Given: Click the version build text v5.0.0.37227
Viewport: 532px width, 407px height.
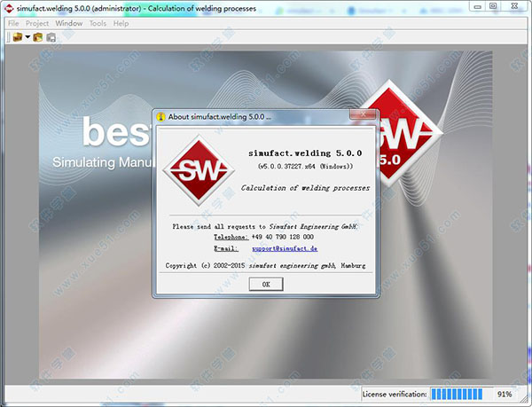Looking at the screenshot, I should point(305,166).
